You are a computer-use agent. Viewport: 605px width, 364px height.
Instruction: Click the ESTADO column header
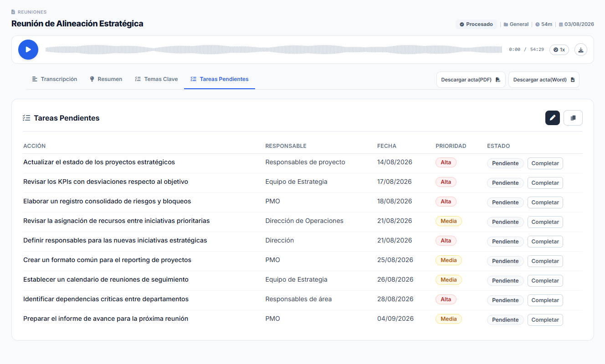(x=498, y=146)
